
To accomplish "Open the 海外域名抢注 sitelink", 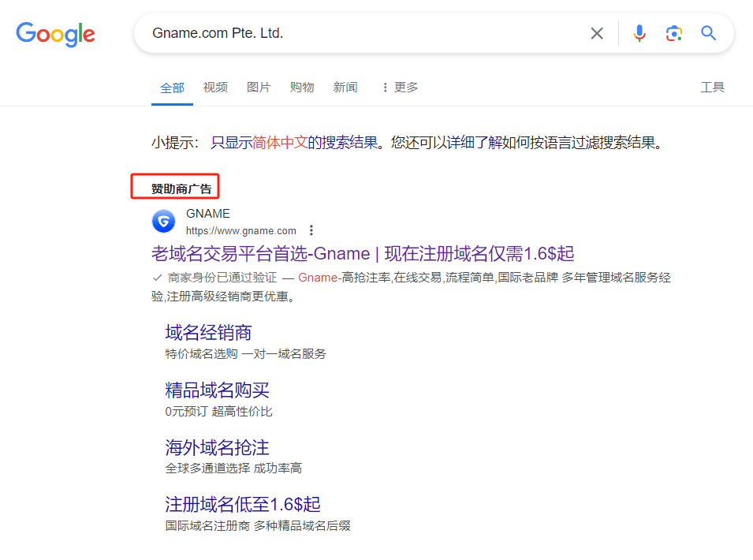I will (217, 447).
